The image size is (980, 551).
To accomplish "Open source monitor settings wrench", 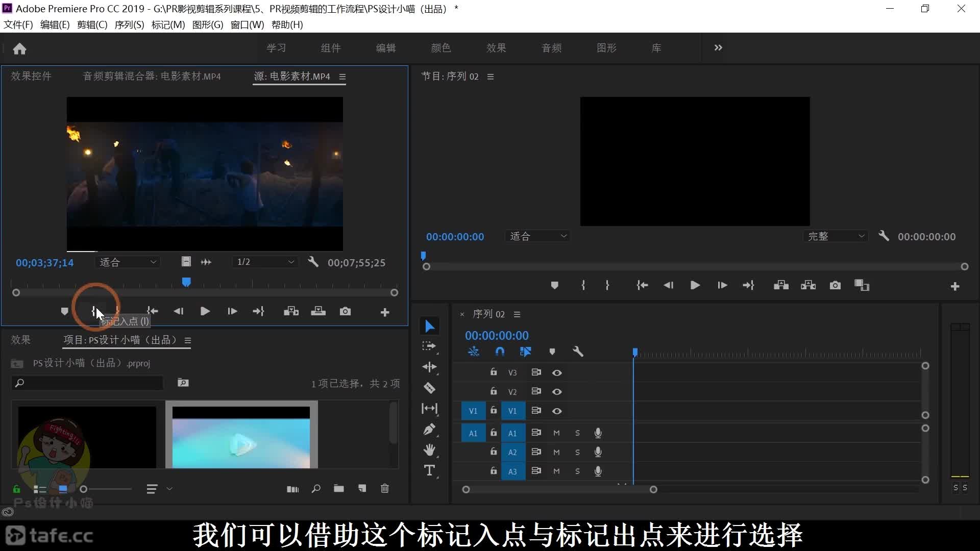I will coord(313,262).
